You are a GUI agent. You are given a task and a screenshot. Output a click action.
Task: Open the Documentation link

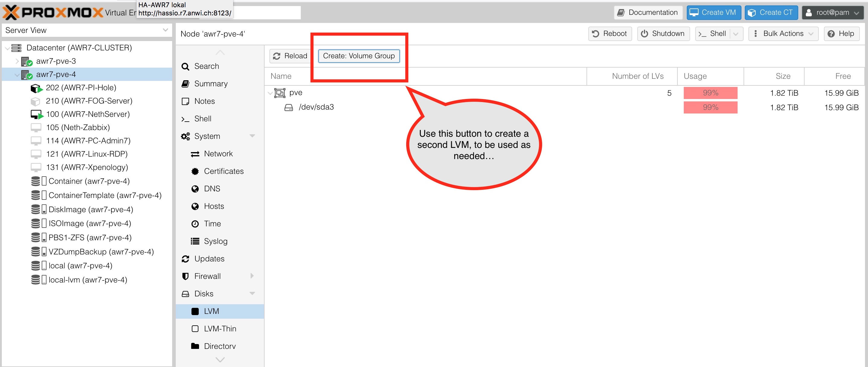point(648,12)
